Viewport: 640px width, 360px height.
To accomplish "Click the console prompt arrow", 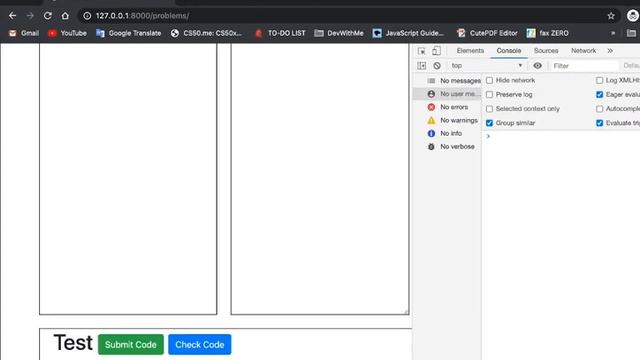I will 488,136.
